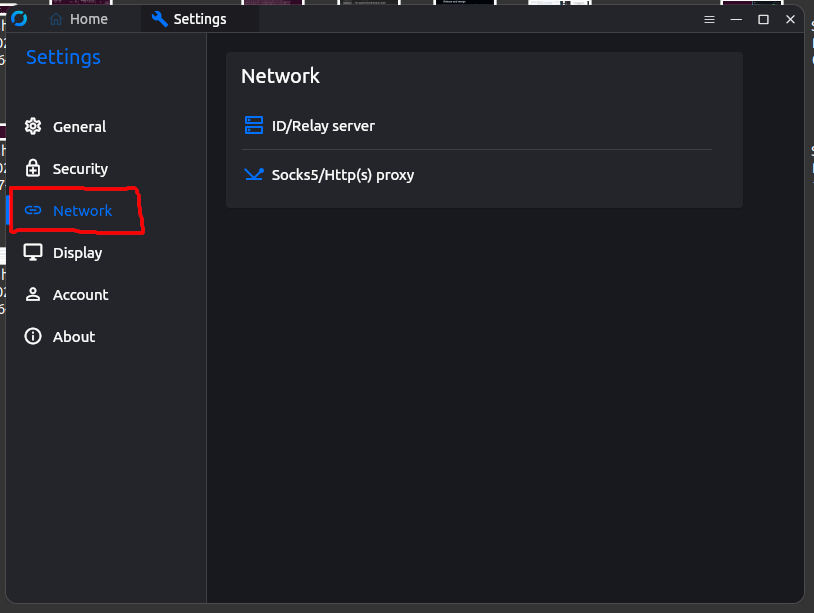Open the ID/Relay server settings
Image resolution: width=814 pixels, height=613 pixels.
point(323,126)
